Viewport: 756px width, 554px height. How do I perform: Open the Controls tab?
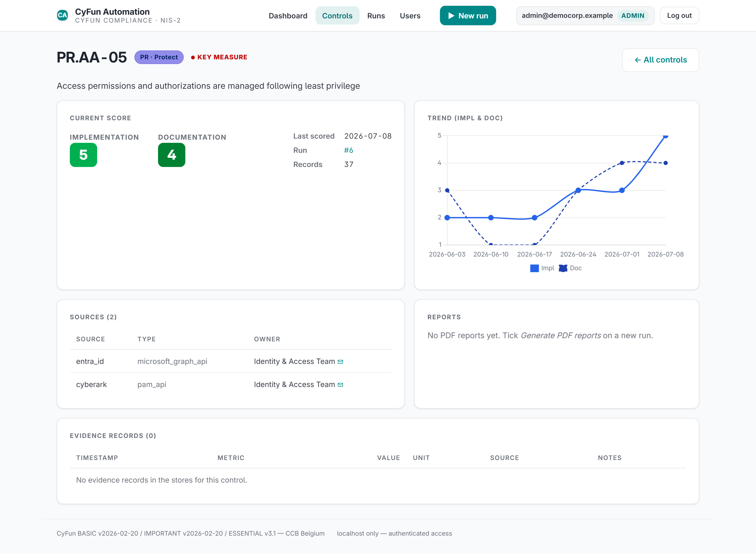pyautogui.click(x=337, y=16)
